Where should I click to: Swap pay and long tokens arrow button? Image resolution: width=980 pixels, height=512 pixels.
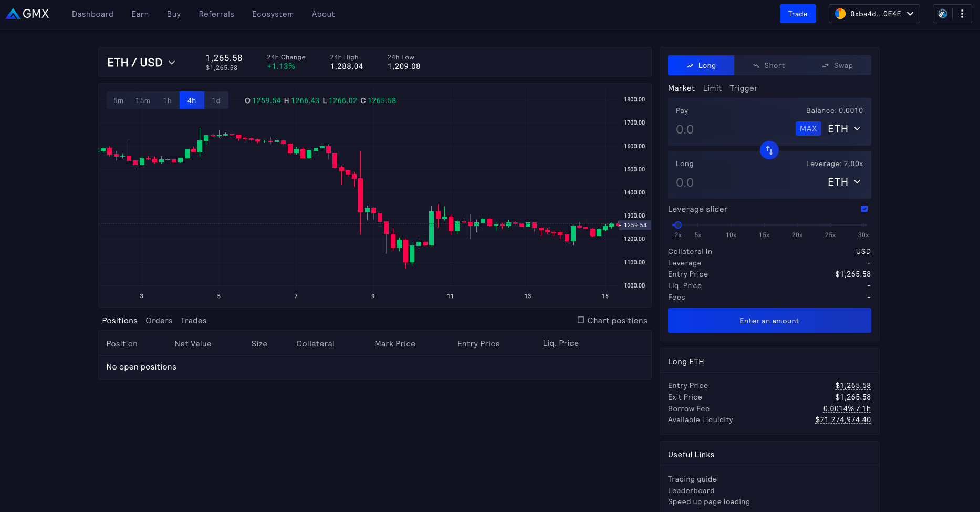769,150
